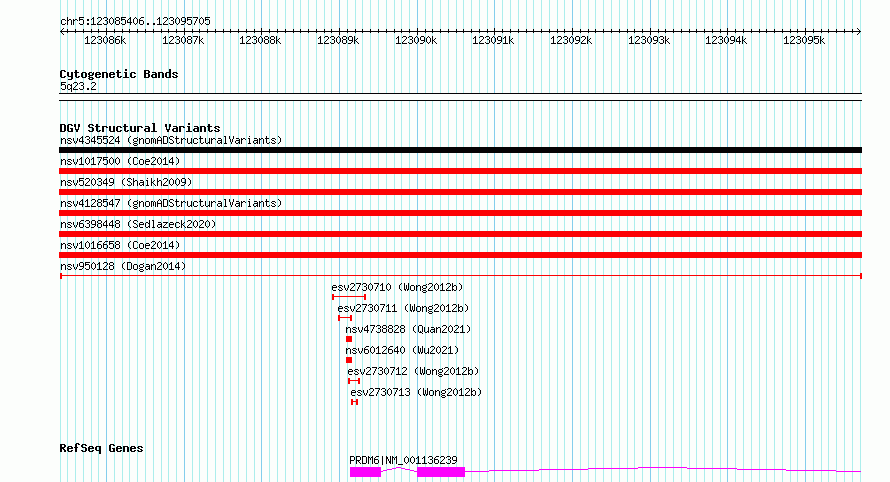Open variant nsv4128547 (gnomADStructuralVariants) label
890x482 pixels.
point(171,203)
